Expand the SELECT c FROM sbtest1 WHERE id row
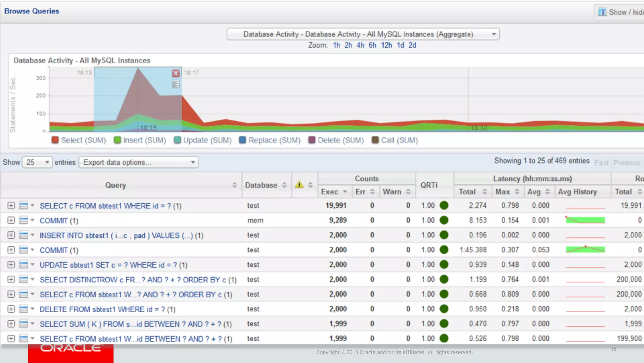 click(11, 206)
